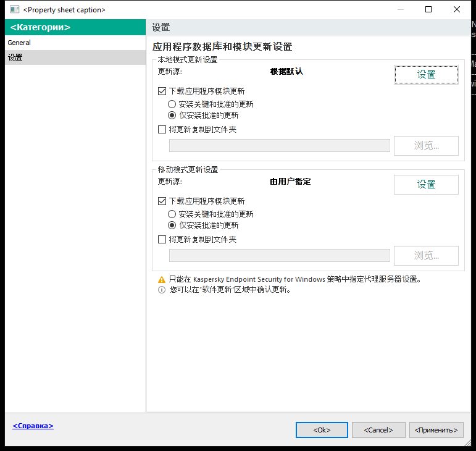Click 浏览 button in mobile mode section
Screen dimensions: 476x451
(426, 255)
